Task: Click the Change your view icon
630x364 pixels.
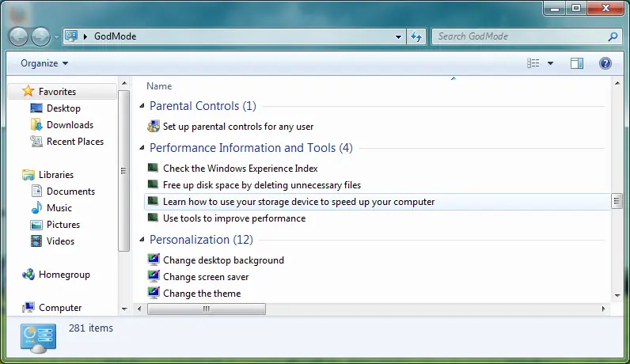Action: 533,63
